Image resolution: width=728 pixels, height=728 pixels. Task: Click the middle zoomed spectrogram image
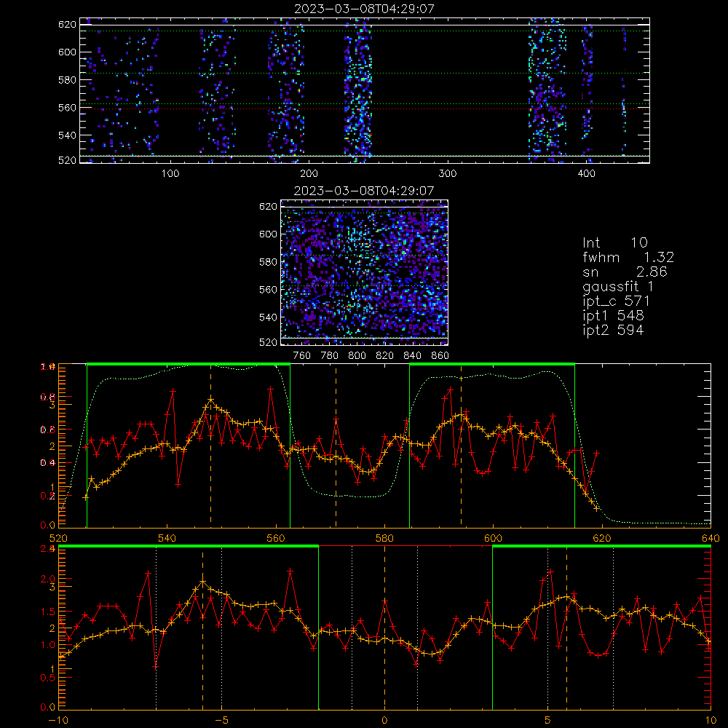coord(364,272)
